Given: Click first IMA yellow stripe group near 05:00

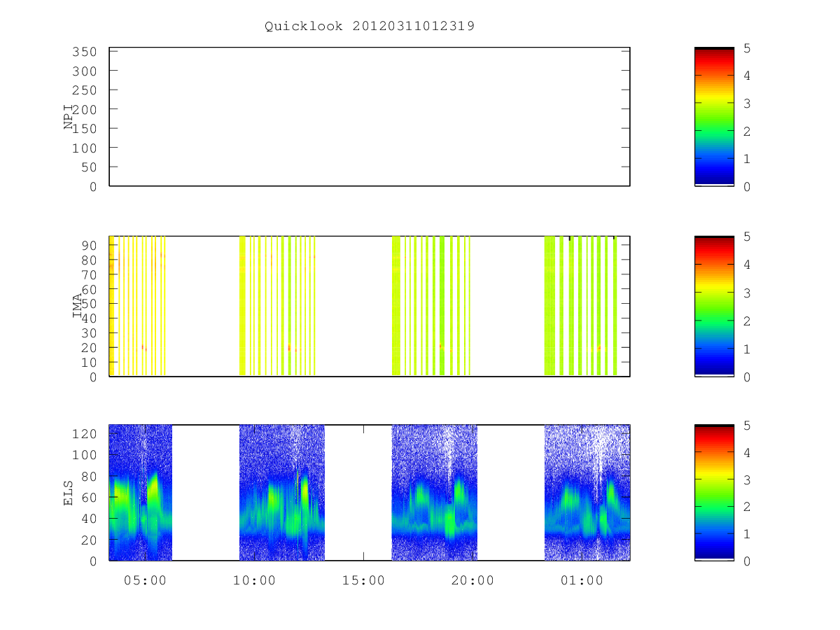Looking at the screenshot, I should (137, 306).
